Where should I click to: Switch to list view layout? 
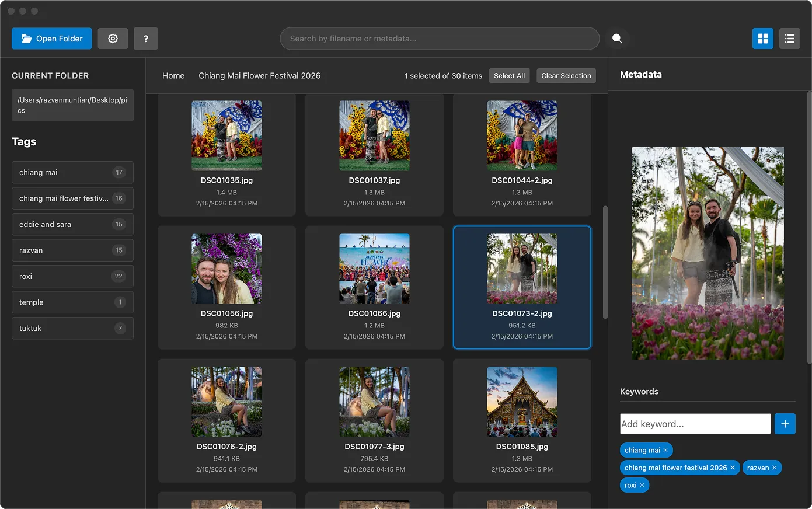coord(790,39)
